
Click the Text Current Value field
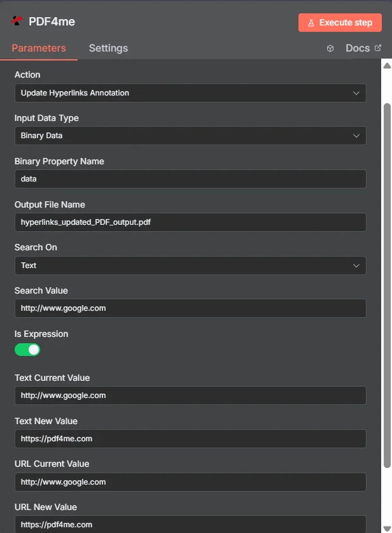190,395
